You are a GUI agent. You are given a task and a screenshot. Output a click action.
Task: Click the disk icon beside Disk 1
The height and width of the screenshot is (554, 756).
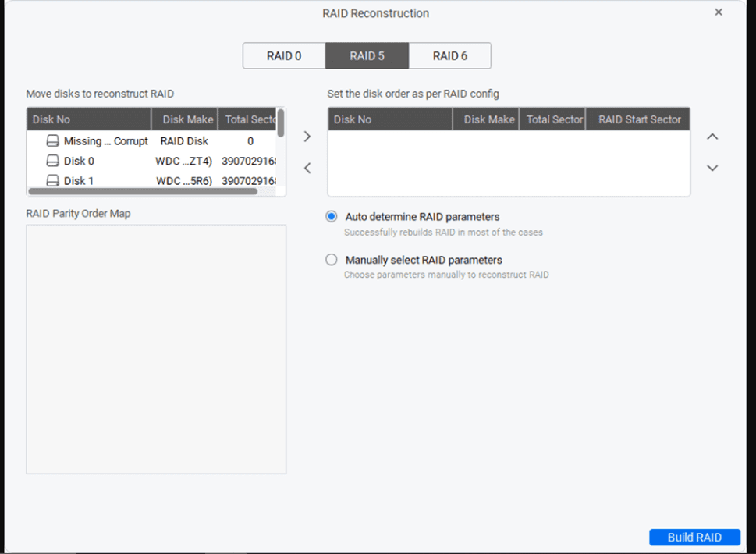click(x=51, y=180)
